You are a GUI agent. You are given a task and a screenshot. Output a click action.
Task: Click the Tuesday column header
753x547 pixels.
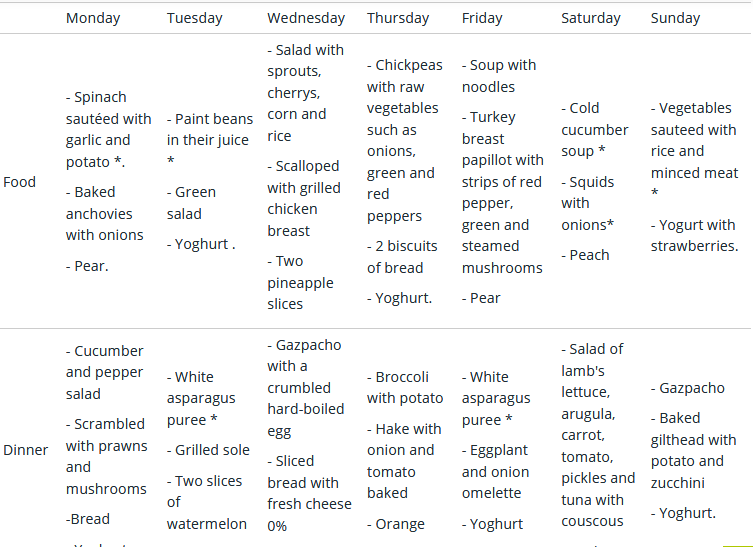point(194,18)
